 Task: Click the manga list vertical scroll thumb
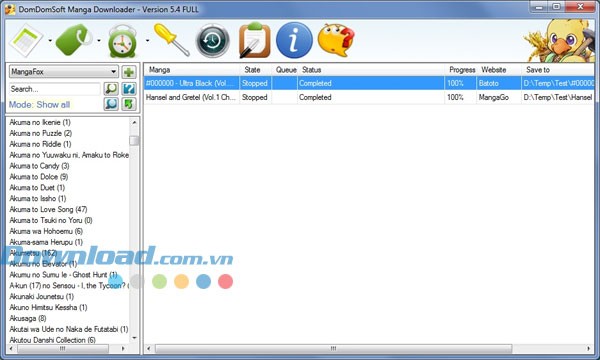pos(134,140)
